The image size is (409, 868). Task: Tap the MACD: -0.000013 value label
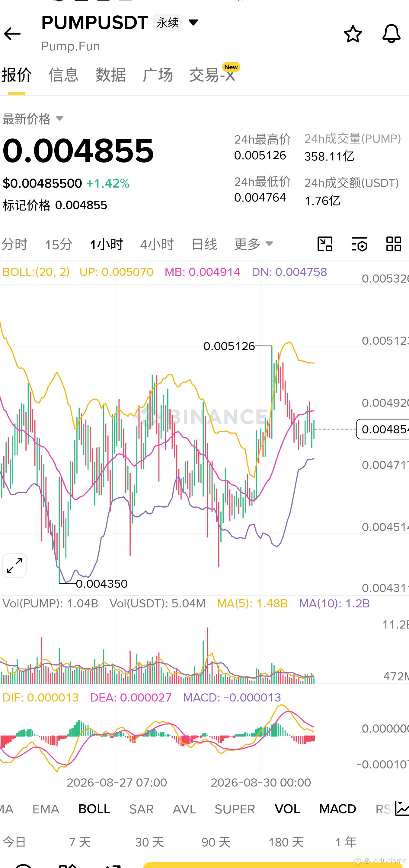pyautogui.click(x=232, y=698)
